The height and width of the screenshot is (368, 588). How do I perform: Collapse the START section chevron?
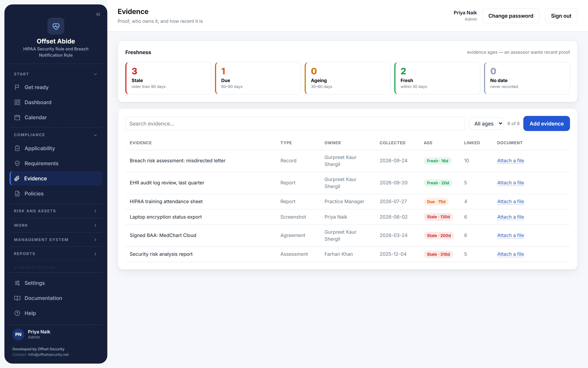click(x=95, y=74)
